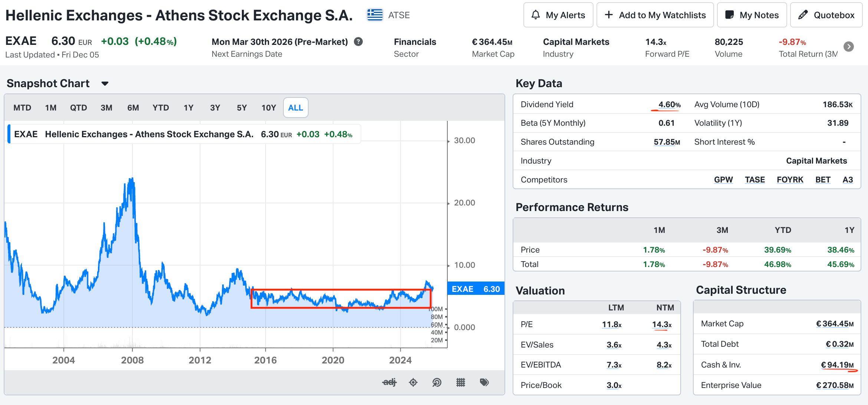Toggle the adj price adjustment icon
Screen dimensions: 868x405
389,382
